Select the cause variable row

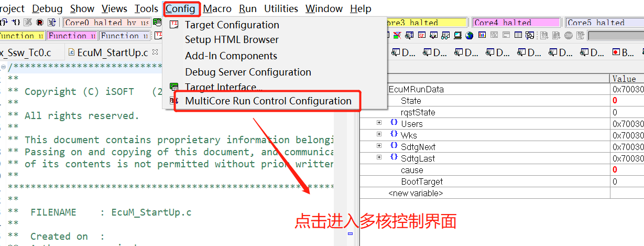(x=502, y=170)
